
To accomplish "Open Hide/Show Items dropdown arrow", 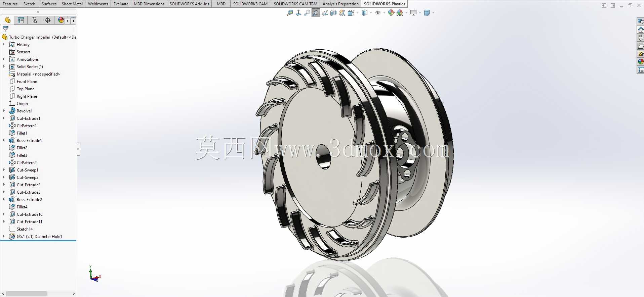I will pyautogui.click(x=384, y=13).
